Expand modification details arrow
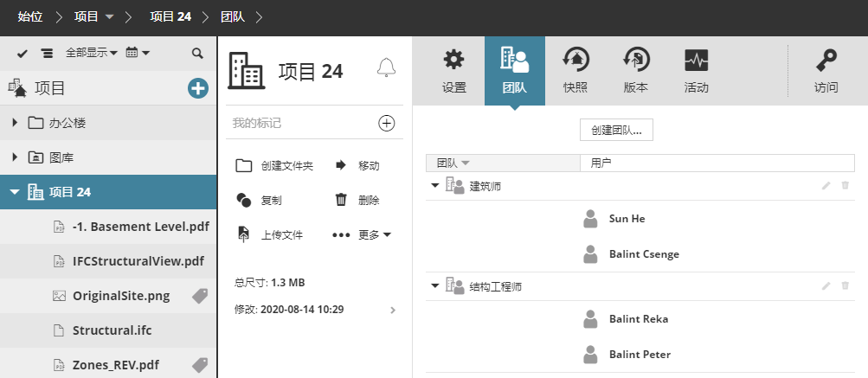Screen dimensions: 868x378 393,310
